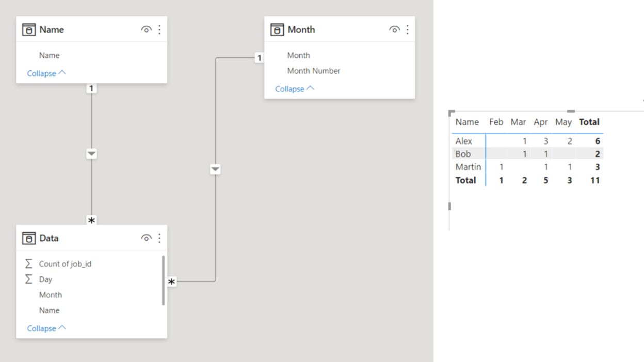The height and width of the screenshot is (362, 644).
Task: Select the Total row label in matrix
Action: 465,180
